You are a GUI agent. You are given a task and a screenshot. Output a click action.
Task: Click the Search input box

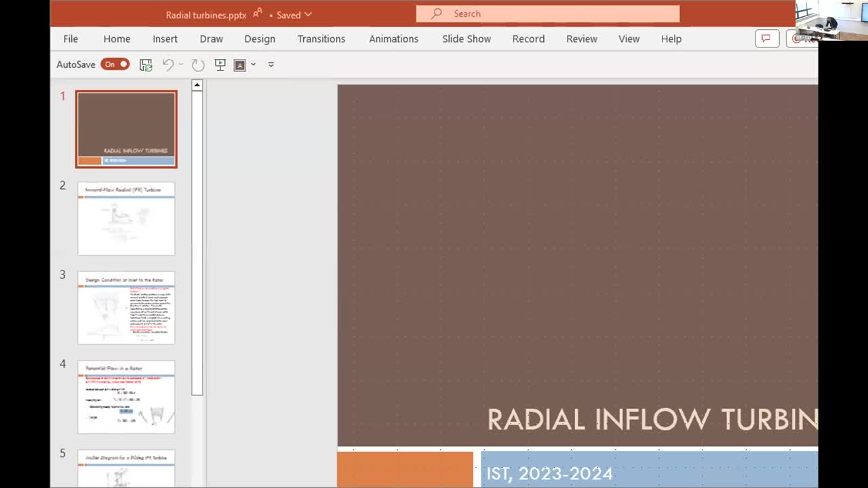556,14
